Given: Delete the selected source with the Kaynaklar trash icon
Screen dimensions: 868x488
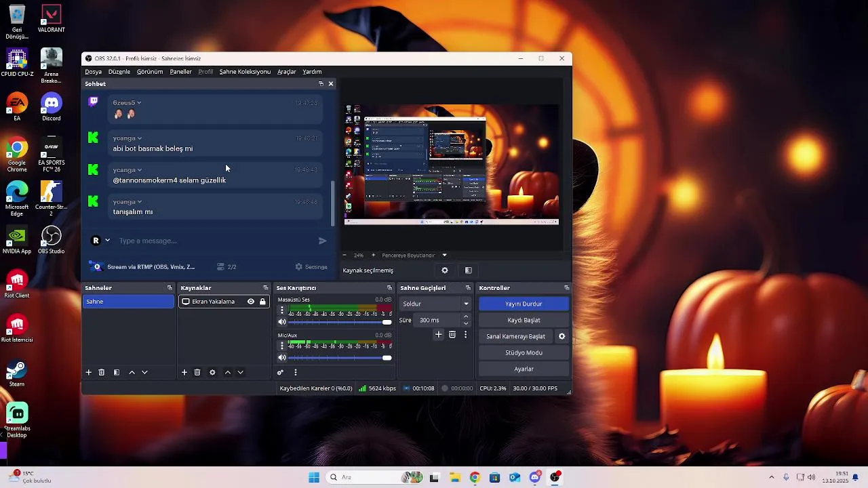Looking at the screenshot, I should 197,372.
